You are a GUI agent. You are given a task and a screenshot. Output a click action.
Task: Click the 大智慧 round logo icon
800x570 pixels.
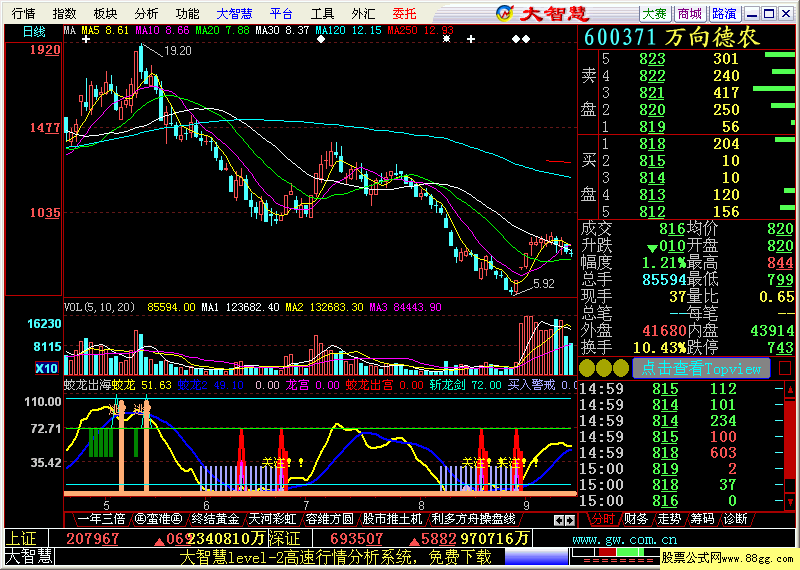tap(505, 13)
